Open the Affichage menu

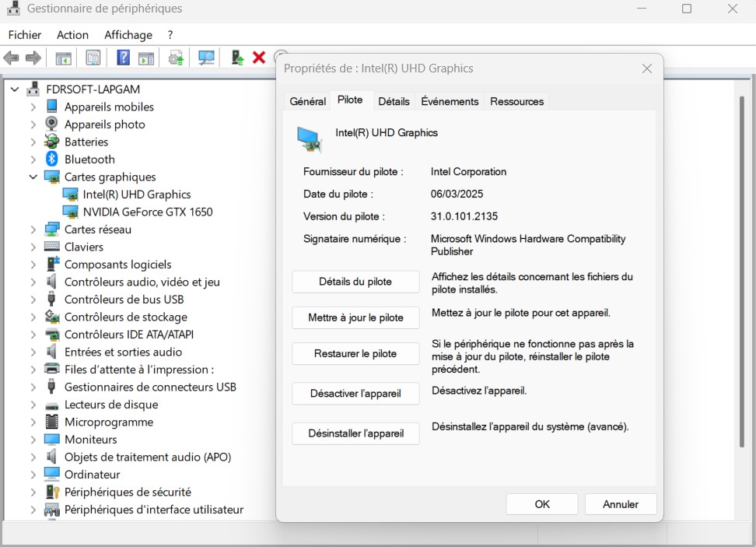[x=128, y=35]
